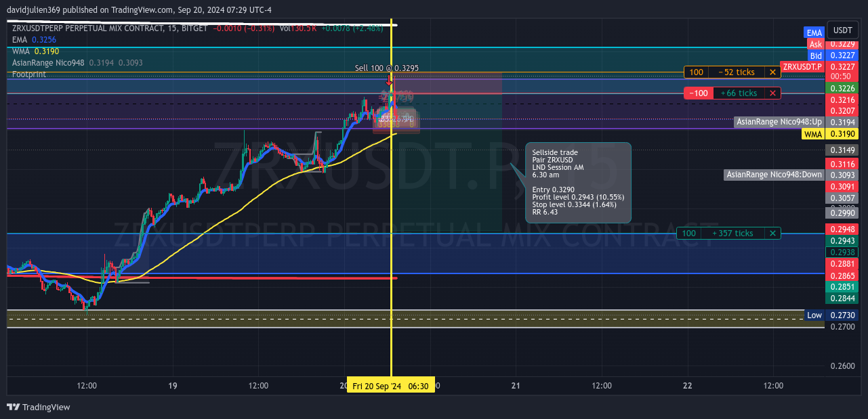Click the 0.3116 red price label

[842, 164]
